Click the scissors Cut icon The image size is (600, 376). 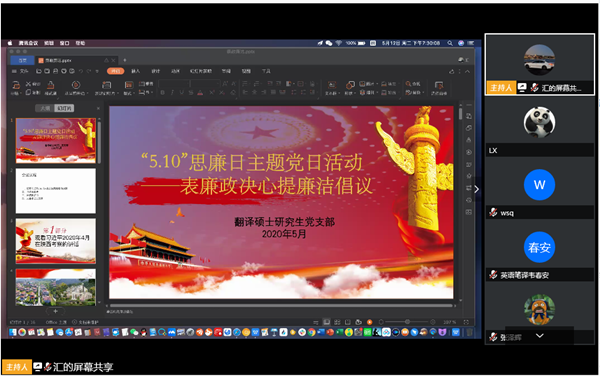point(28,84)
